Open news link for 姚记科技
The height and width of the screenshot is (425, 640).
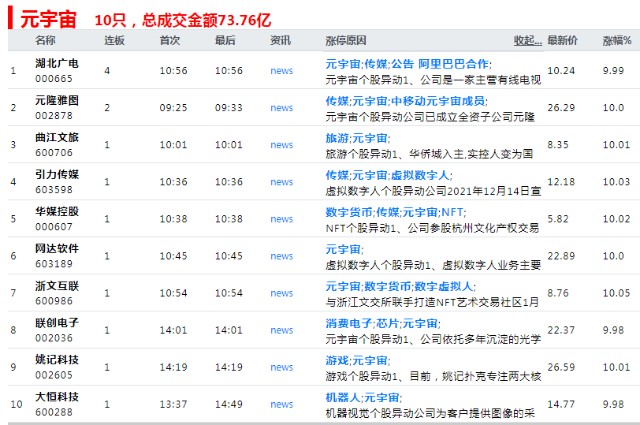tap(282, 367)
